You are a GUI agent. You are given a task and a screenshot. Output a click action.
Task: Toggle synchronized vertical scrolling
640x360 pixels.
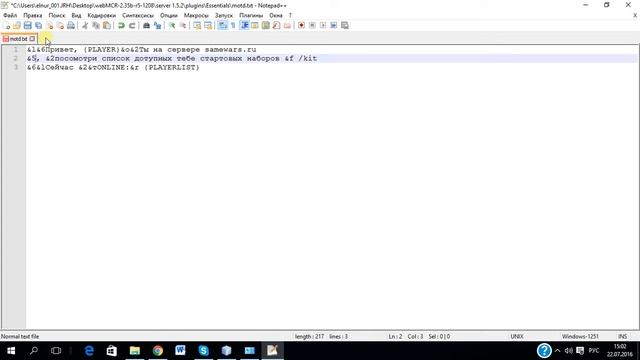[x=197, y=25]
